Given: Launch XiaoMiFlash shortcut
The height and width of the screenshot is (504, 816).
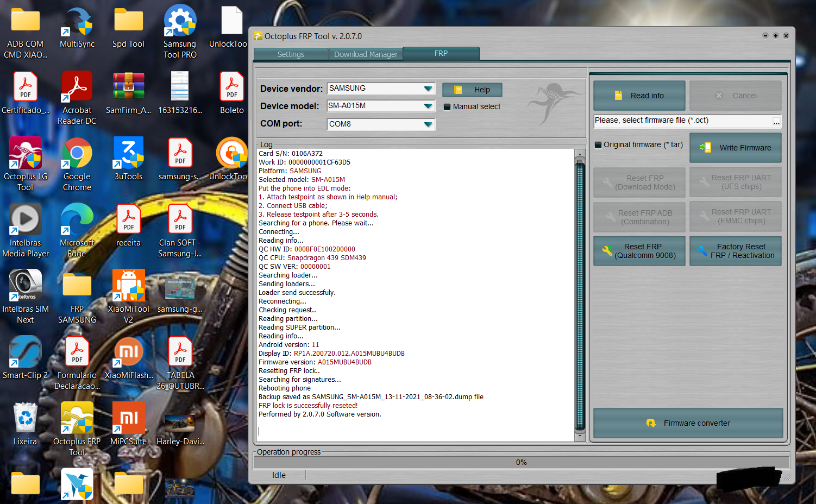Looking at the screenshot, I should coord(129,358).
